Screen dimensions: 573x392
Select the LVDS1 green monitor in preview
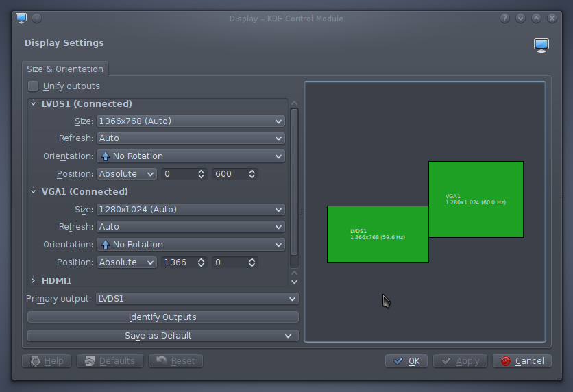click(x=378, y=234)
